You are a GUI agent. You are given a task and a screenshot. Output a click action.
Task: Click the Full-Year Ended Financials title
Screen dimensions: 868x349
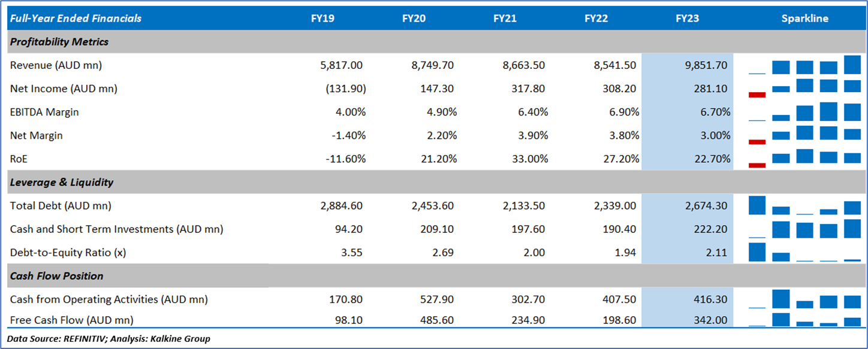click(76, 19)
